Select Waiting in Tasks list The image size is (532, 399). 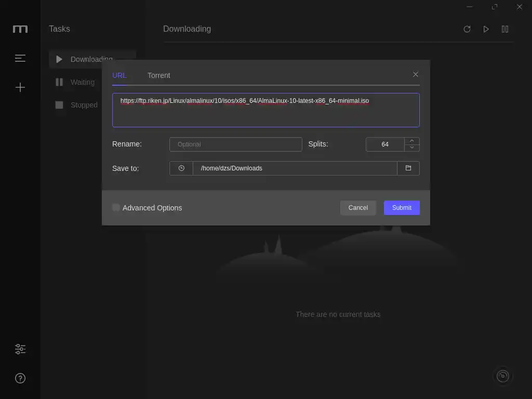75,82
